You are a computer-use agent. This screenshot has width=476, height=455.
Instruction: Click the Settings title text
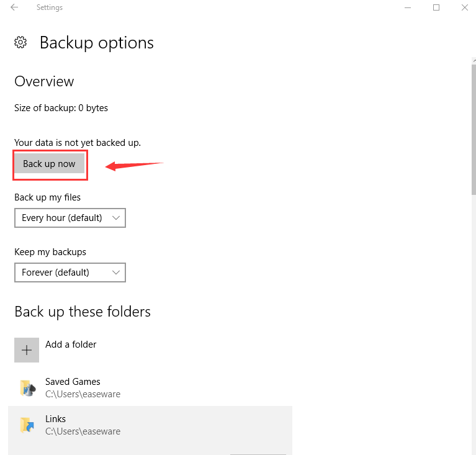tap(50, 7)
